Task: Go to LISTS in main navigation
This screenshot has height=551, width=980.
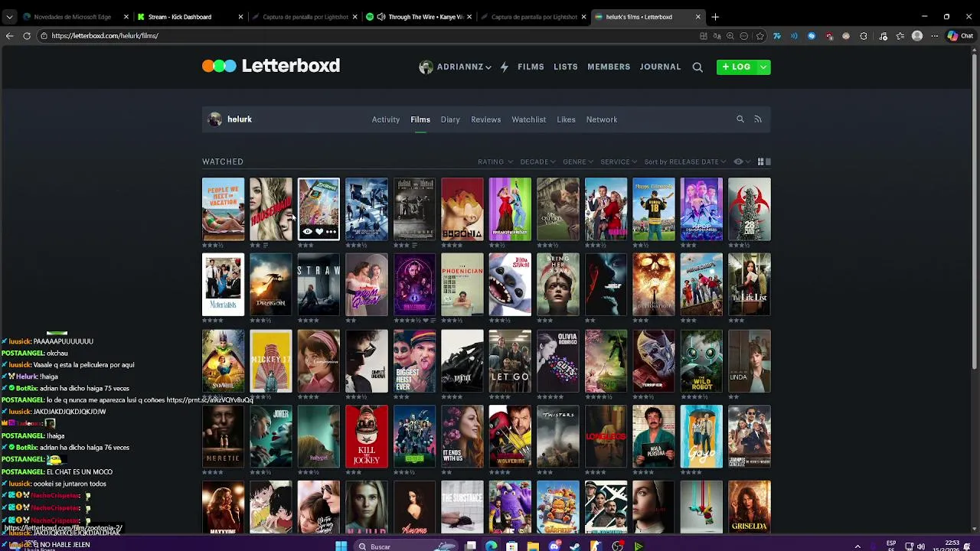Action: pyautogui.click(x=566, y=67)
